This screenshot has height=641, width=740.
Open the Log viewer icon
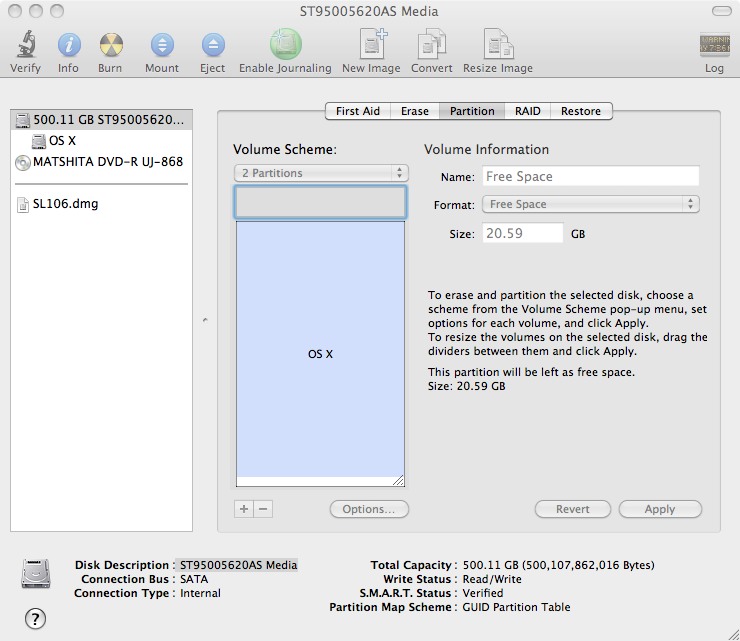[x=715, y=45]
